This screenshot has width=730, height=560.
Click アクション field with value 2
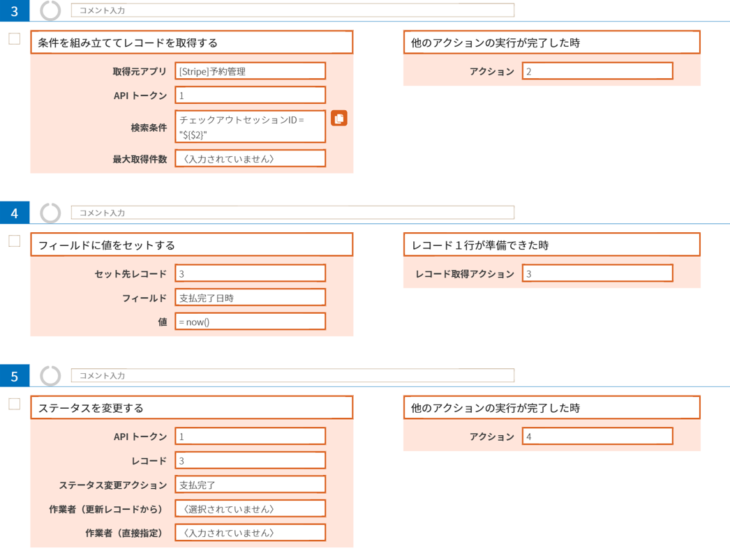pos(597,71)
